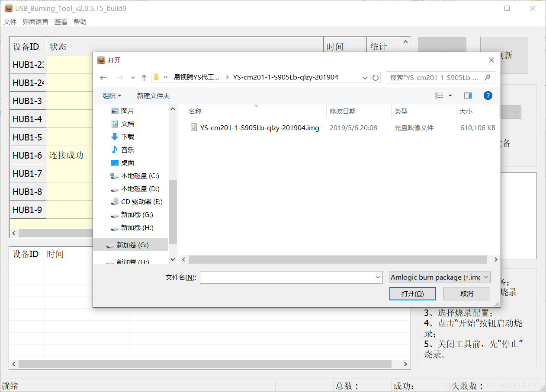This screenshot has width=546, height=392.
Task: Click the search magnifier icon
Action: click(x=488, y=78)
